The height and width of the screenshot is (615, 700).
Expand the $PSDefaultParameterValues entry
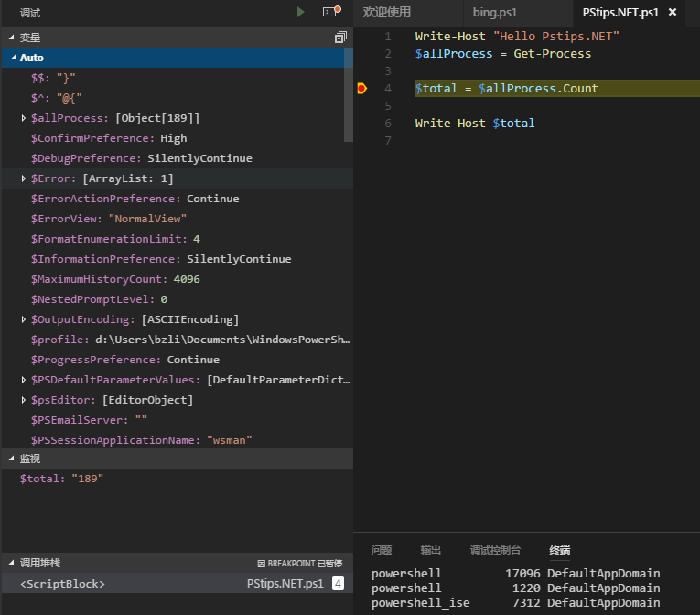tap(23, 380)
